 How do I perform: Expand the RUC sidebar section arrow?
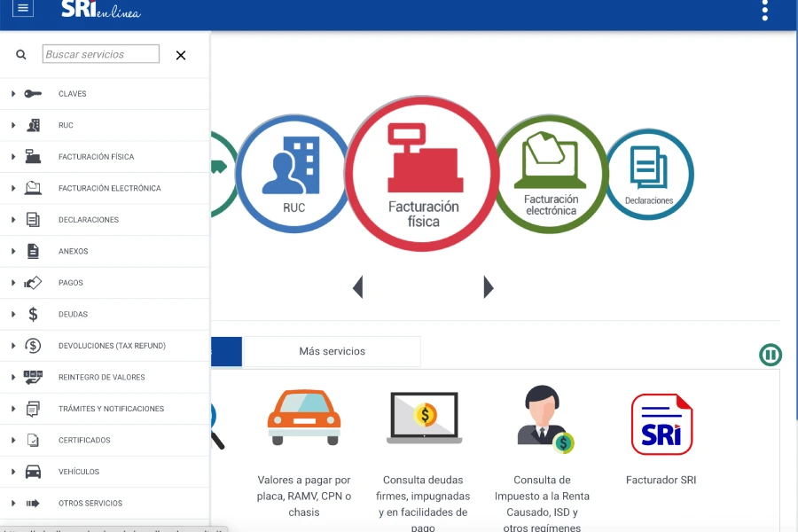click(x=13, y=125)
